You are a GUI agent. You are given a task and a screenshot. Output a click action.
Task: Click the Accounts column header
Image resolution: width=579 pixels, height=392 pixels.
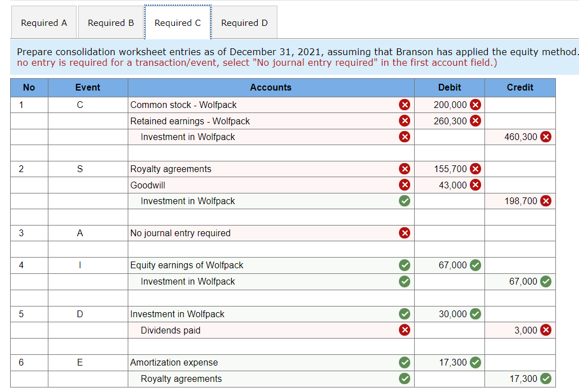271,88
